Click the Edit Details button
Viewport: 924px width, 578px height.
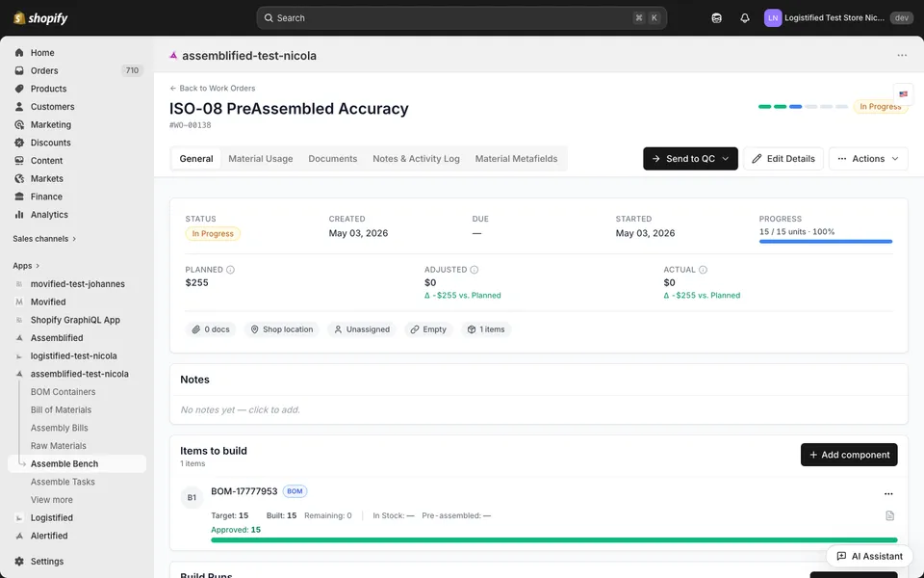point(783,159)
